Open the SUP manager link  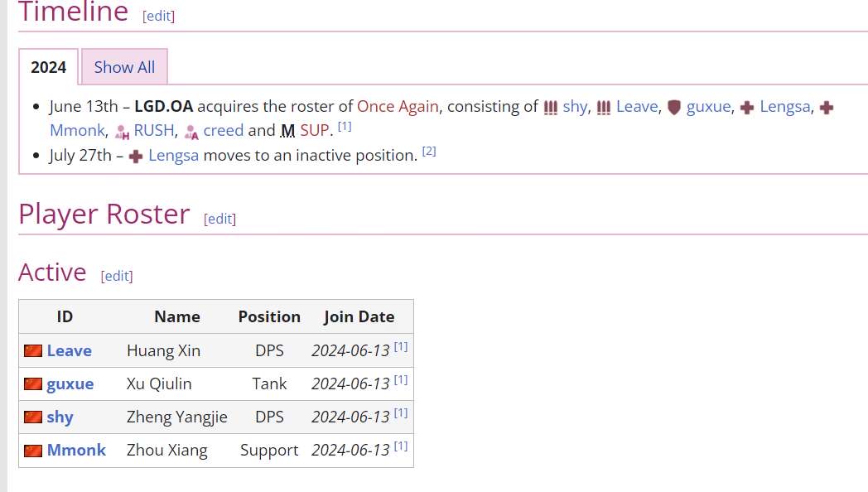pos(315,131)
